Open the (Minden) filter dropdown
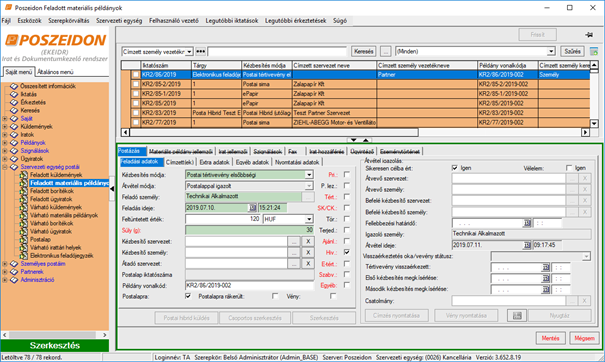 point(551,51)
